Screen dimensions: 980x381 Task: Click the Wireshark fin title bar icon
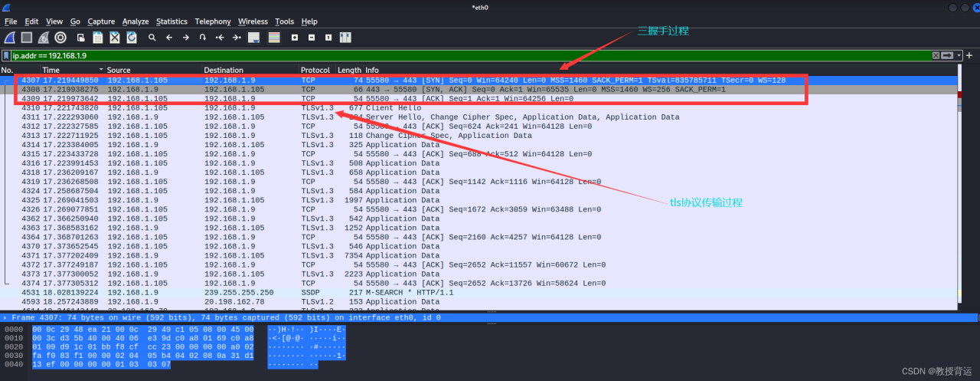coord(7,7)
